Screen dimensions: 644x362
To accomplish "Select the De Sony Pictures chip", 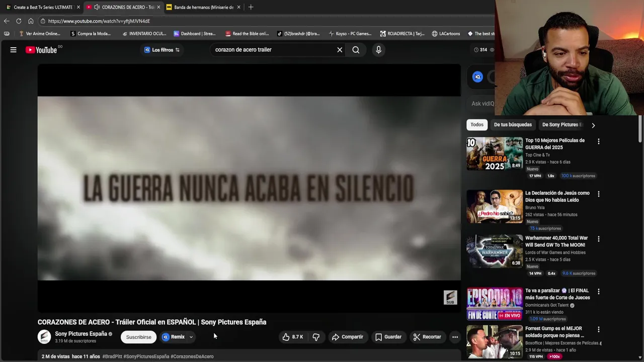I will 561,125.
